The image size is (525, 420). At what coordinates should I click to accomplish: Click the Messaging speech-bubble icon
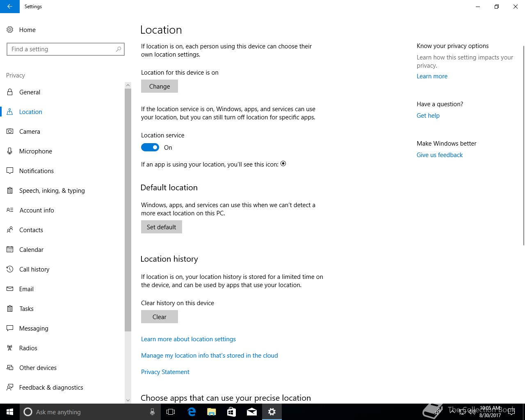[x=10, y=328]
